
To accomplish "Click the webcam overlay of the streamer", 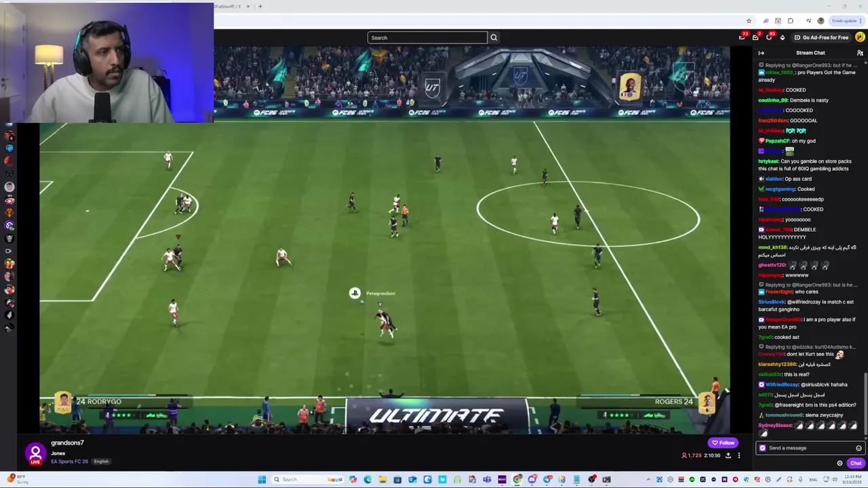I will click(x=107, y=63).
